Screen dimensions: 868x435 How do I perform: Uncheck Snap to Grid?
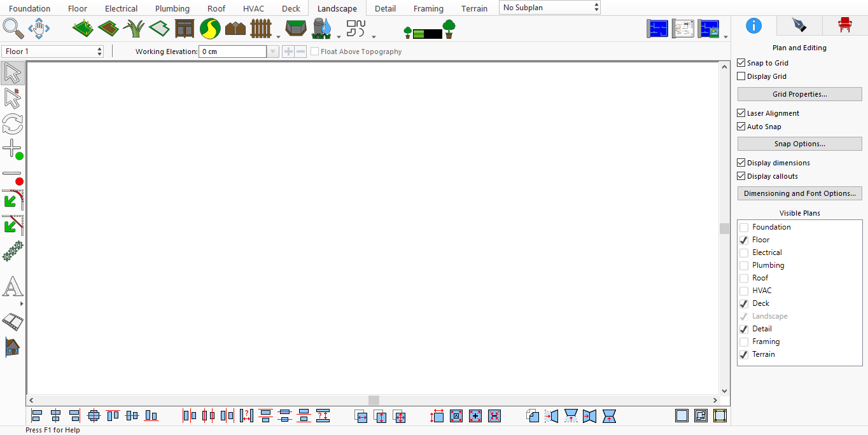point(741,63)
